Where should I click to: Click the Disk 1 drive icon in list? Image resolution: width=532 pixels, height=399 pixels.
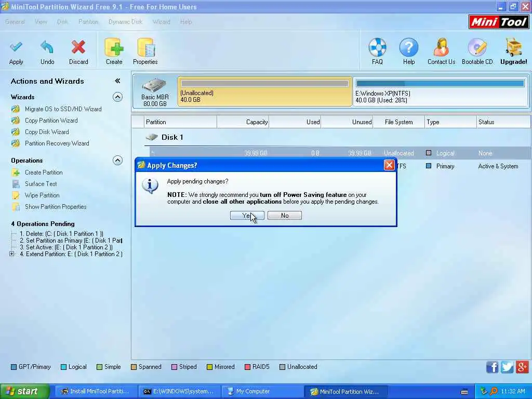[152, 137]
